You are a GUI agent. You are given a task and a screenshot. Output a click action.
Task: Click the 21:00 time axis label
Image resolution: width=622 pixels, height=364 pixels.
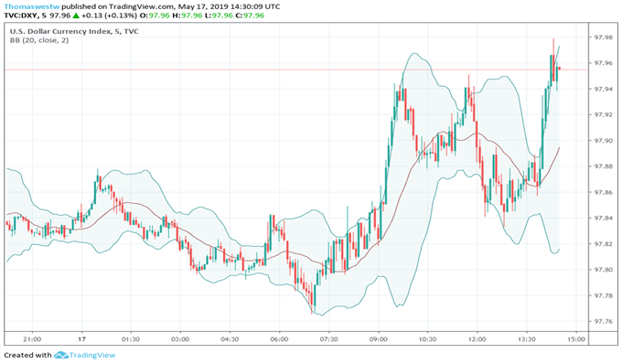32,339
